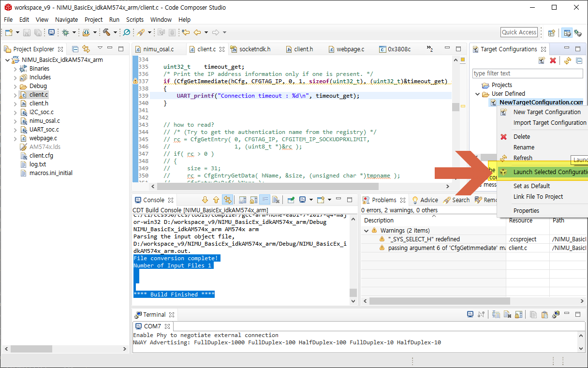Select Set as Default context menu item
Screen dimensions: 588x368
click(543, 186)
